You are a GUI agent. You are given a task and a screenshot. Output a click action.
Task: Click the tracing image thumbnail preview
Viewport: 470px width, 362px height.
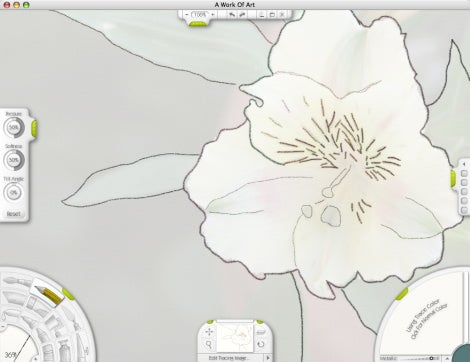tap(235, 337)
